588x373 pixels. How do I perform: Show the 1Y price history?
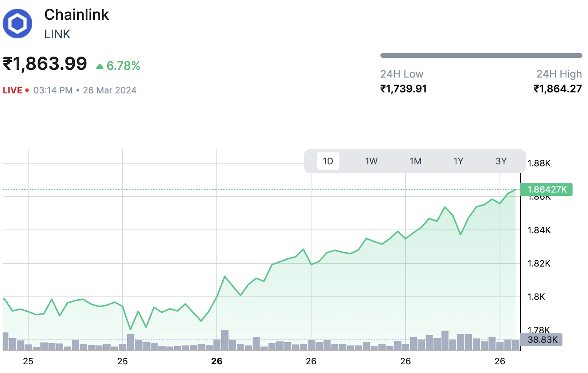coord(458,161)
